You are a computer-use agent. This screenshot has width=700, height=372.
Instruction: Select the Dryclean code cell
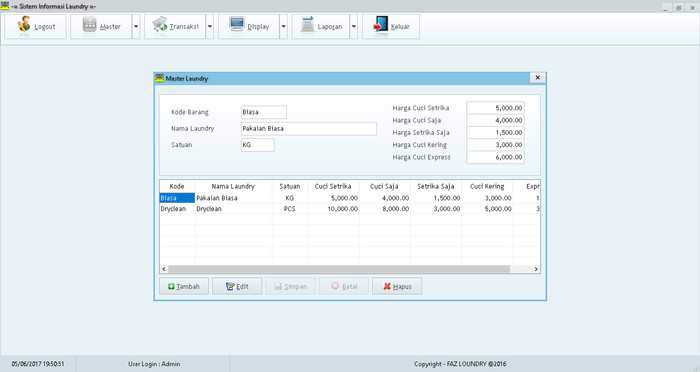tap(177, 209)
